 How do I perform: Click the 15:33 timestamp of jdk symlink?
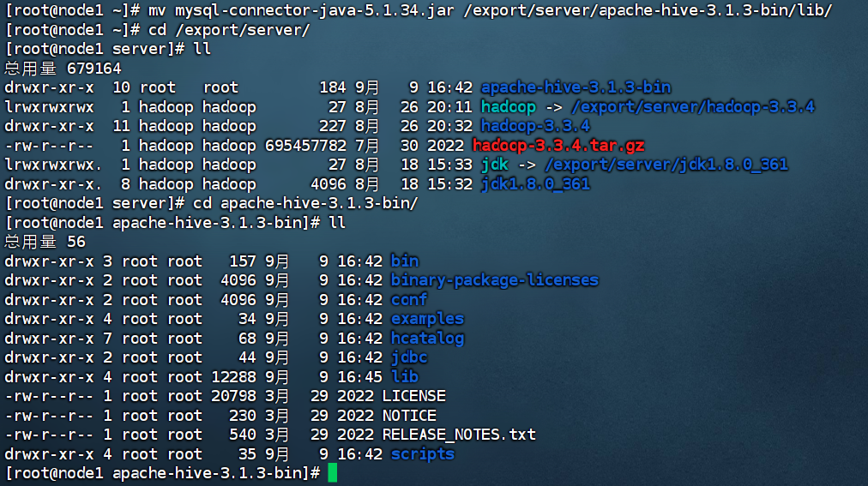(x=450, y=165)
